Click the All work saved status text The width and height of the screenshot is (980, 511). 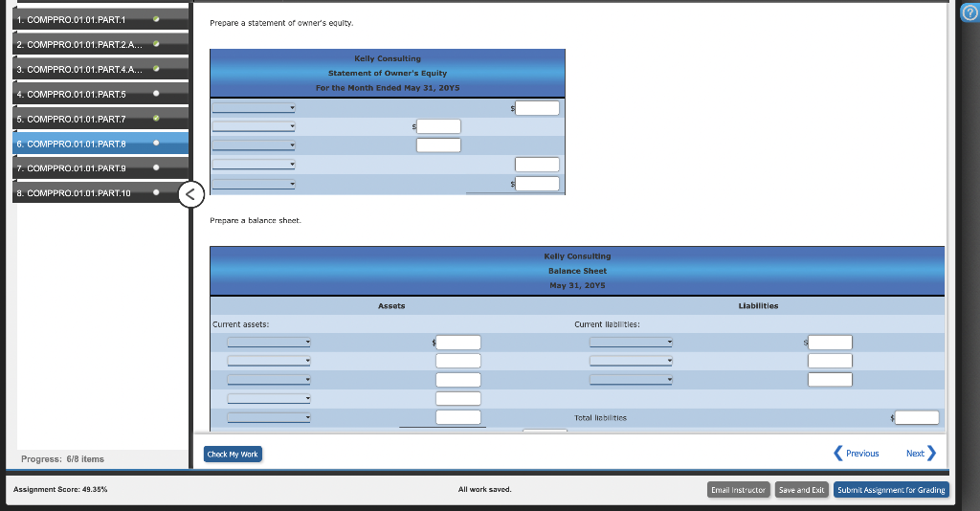click(x=485, y=490)
